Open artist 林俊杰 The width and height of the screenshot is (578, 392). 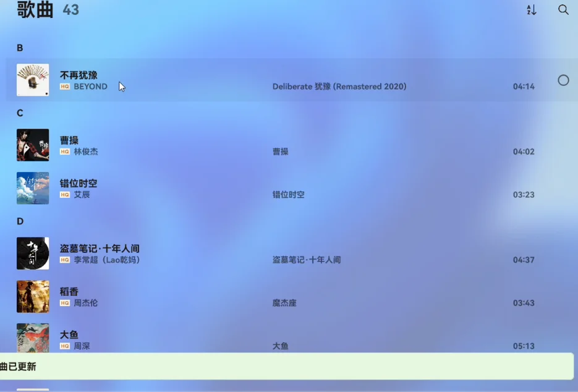(86, 151)
